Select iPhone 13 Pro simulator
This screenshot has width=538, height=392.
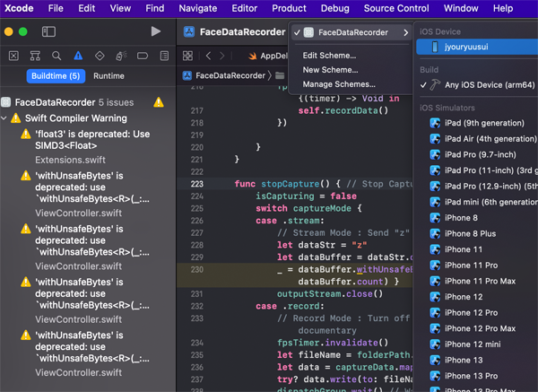478,376
